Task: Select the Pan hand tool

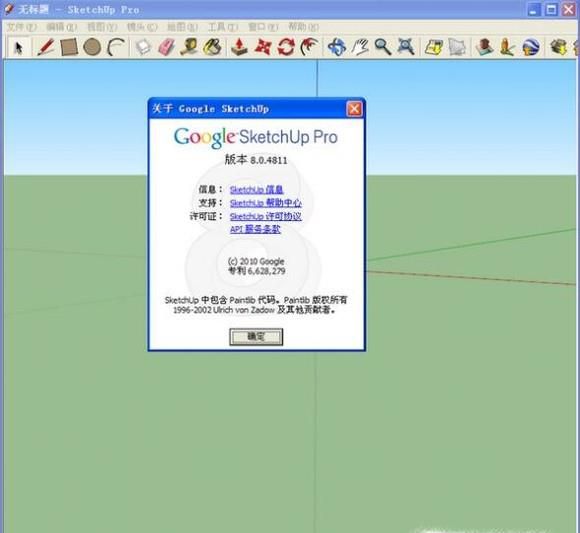Action: point(360,47)
